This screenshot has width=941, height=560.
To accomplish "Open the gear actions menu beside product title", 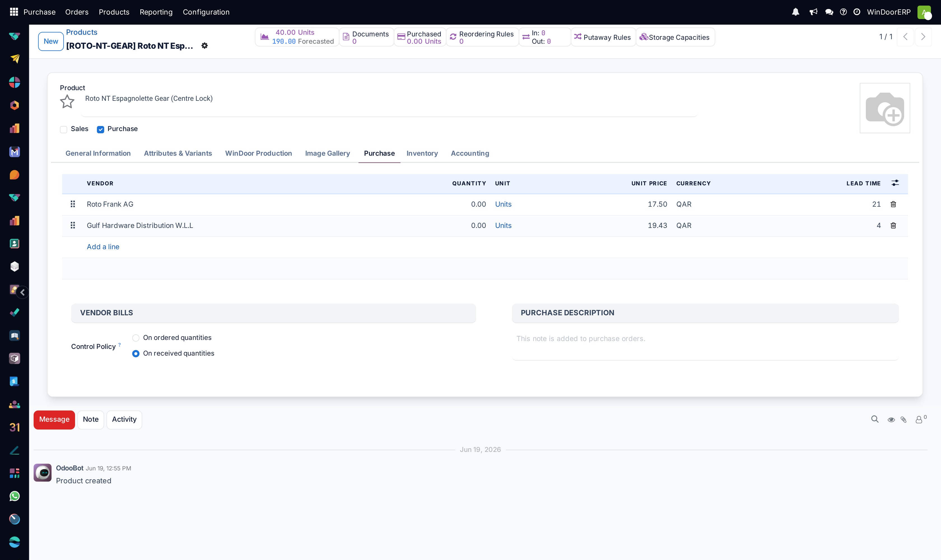I will pyautogui.click(x=204, y=46).
